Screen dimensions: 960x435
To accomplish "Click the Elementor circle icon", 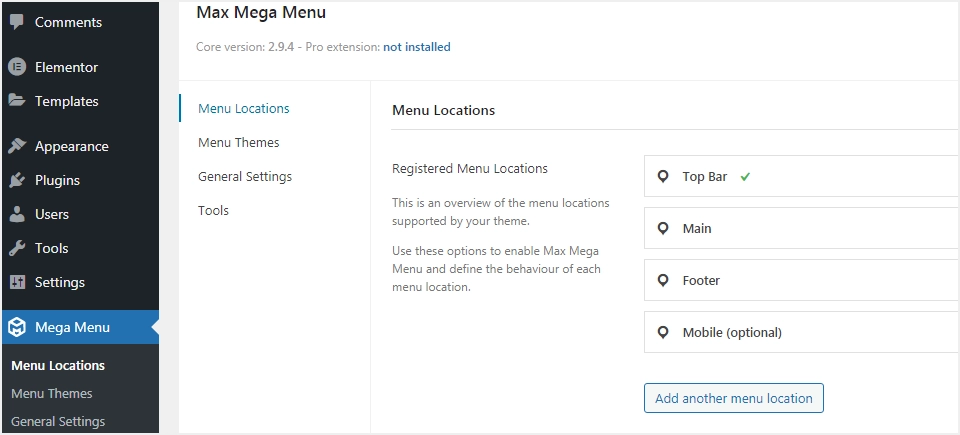I will pyautogui.click(x=17, y=67).
